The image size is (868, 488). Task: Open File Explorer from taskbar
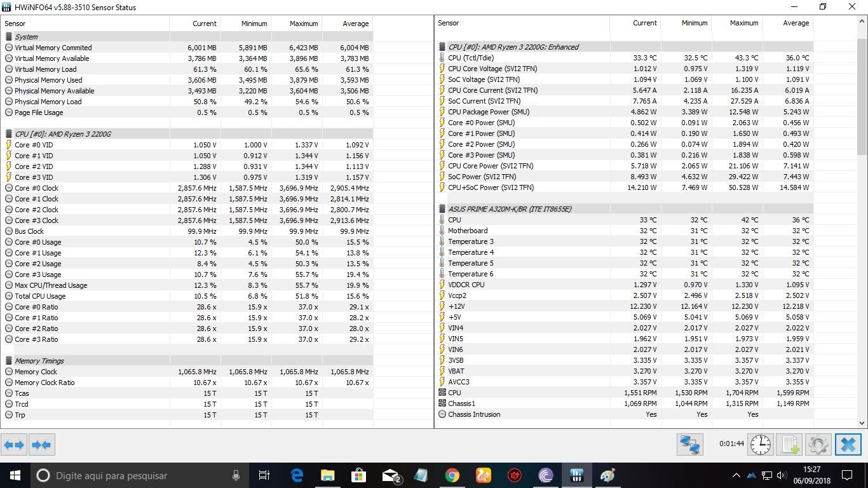pos(327,475)
